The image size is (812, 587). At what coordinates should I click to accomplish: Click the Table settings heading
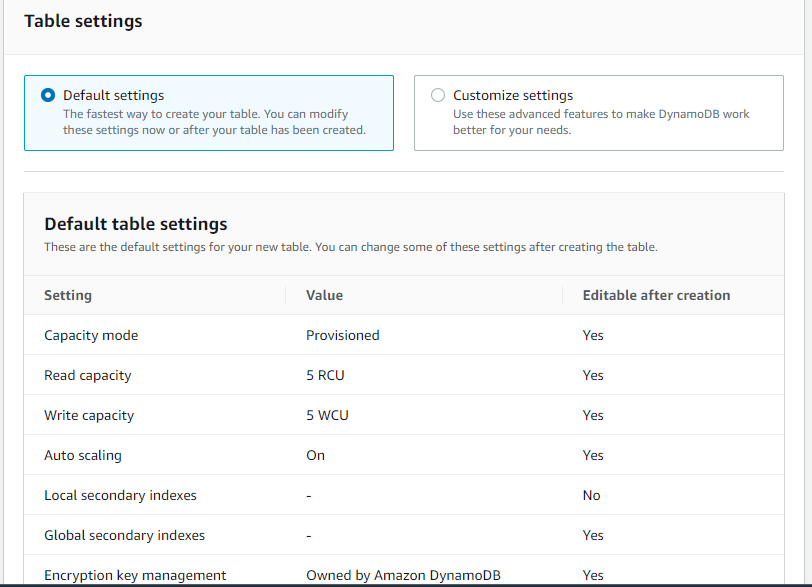point(83,21)
